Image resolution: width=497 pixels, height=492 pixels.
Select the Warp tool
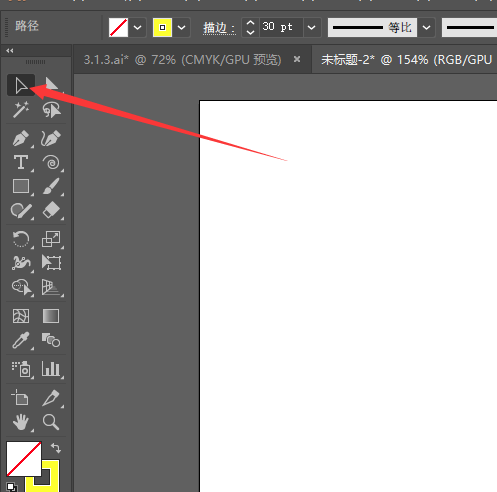pos(21,263)
